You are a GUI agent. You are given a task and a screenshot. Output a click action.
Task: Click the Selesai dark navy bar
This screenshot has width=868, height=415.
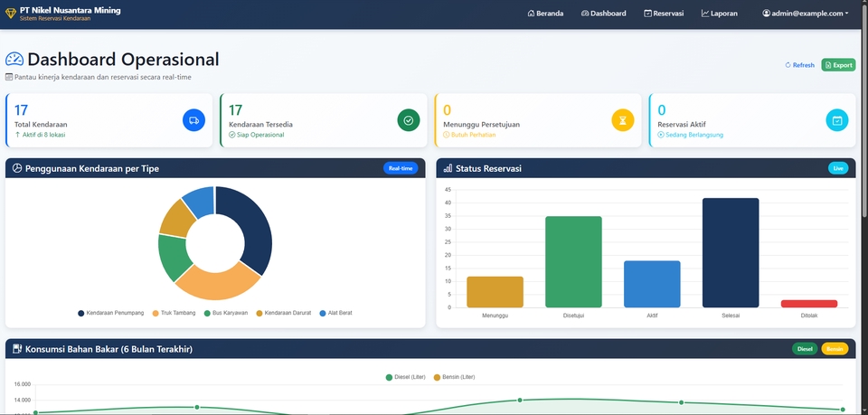[731, 253]
